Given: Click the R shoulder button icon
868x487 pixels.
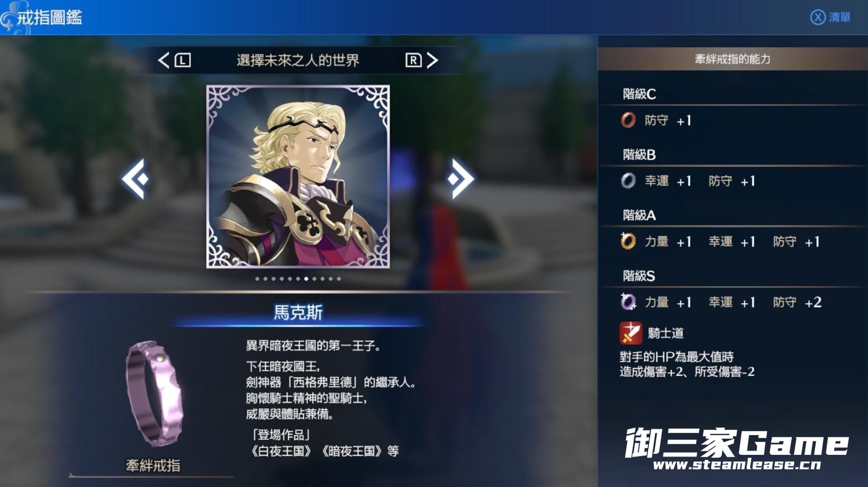Looking at the screenshot, I should pyautogui.click(x=413, y=60).
